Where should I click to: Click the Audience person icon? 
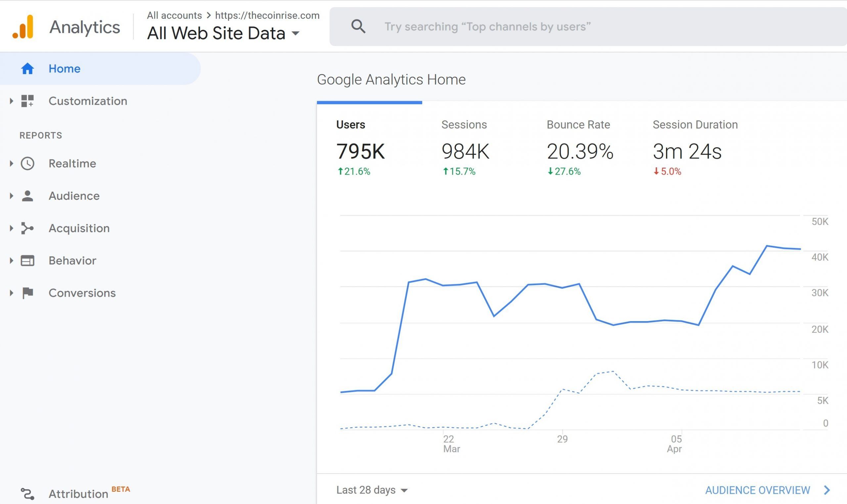27,196
